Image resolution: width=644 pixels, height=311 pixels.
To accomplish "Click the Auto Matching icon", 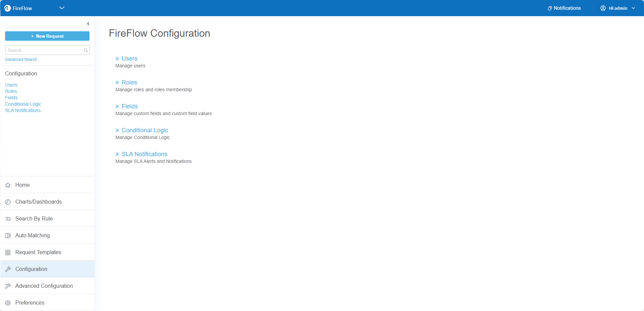I will click(x=8, y=236).
